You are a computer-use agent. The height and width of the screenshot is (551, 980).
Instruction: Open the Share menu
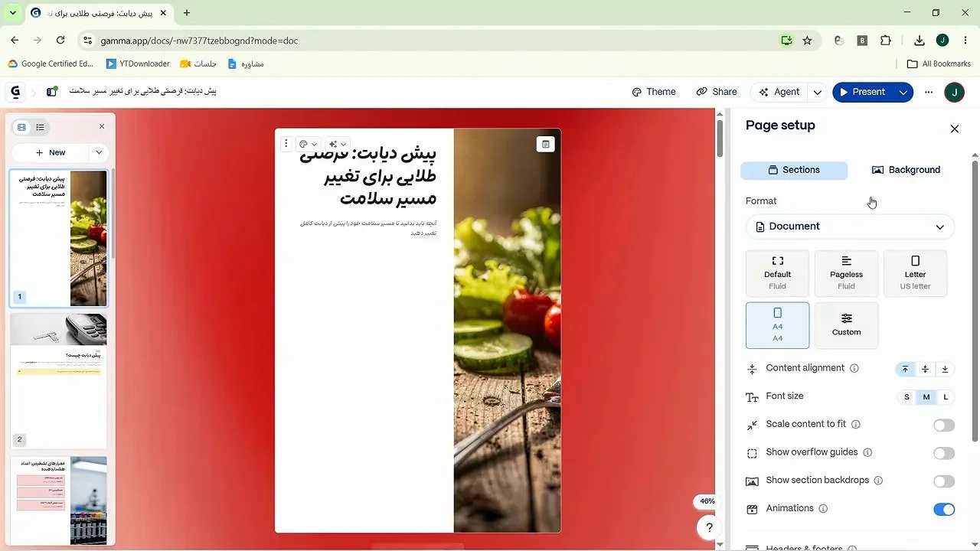(x=717, y=92)
